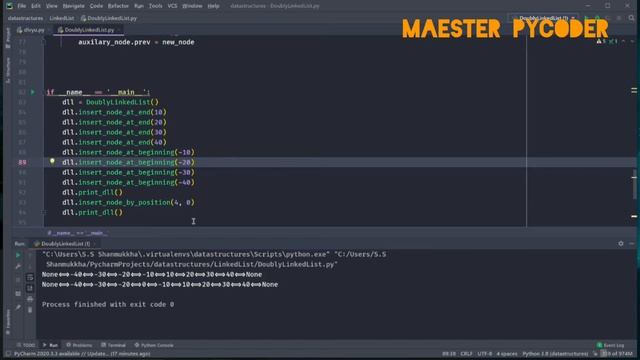Viewport: 640px width, 360px height.
Task: Open the Event Log
Action: 611,345
